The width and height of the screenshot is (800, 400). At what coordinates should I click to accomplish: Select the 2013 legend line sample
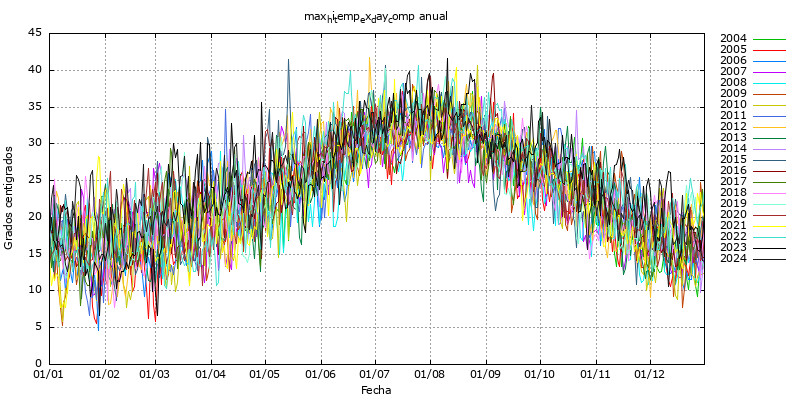(x=769, y=137)
